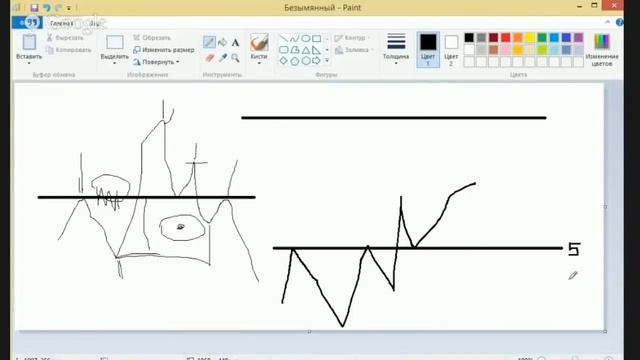
Task: Choose the Curve shape
Action: tap(295, 39)
